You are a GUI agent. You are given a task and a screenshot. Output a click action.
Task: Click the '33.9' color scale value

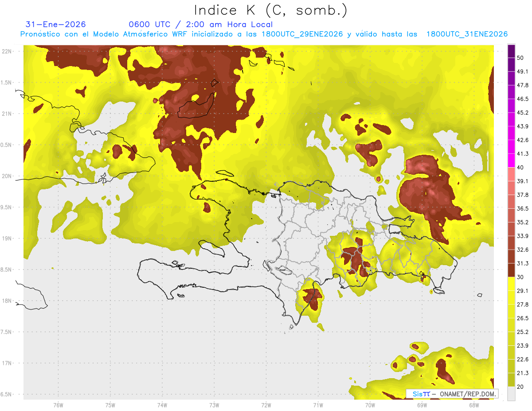[x=523, y=236]
